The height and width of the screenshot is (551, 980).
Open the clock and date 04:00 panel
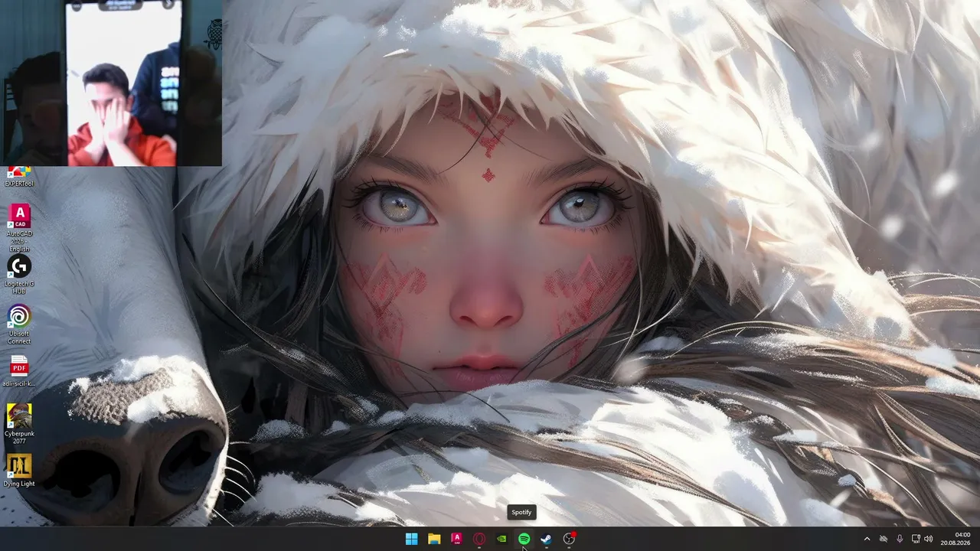click(956, 539)
